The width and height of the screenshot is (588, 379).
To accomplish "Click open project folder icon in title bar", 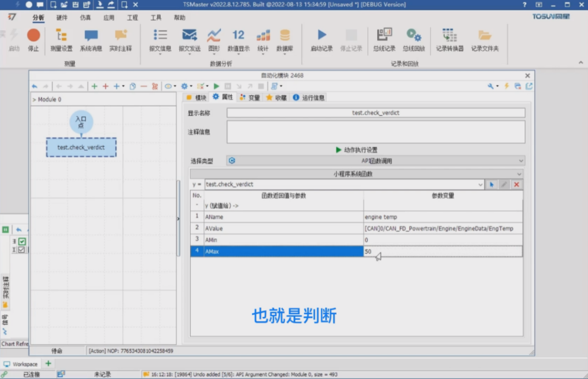I will [64, 5].
